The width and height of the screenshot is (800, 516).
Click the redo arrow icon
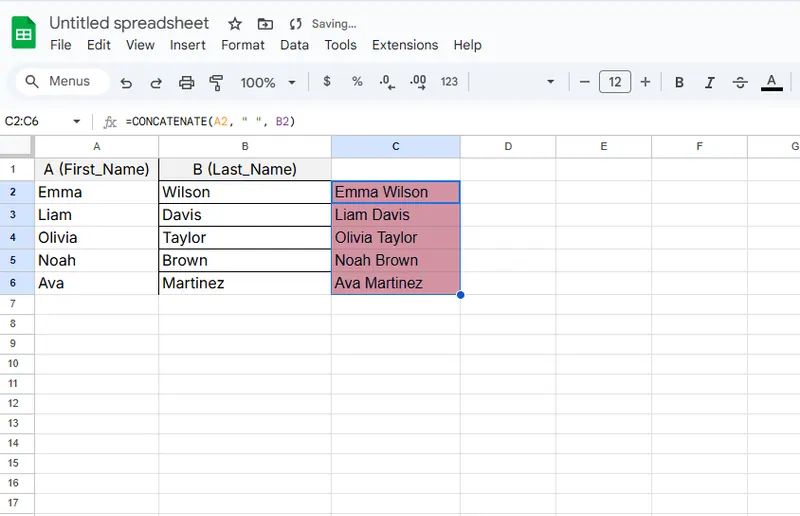(x=156, y=83)
